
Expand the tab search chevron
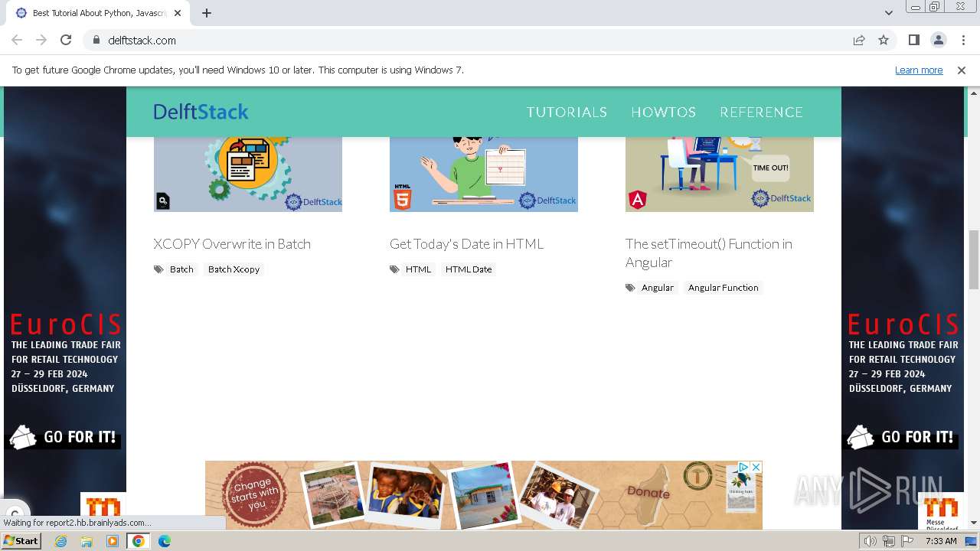pos(889,13)
